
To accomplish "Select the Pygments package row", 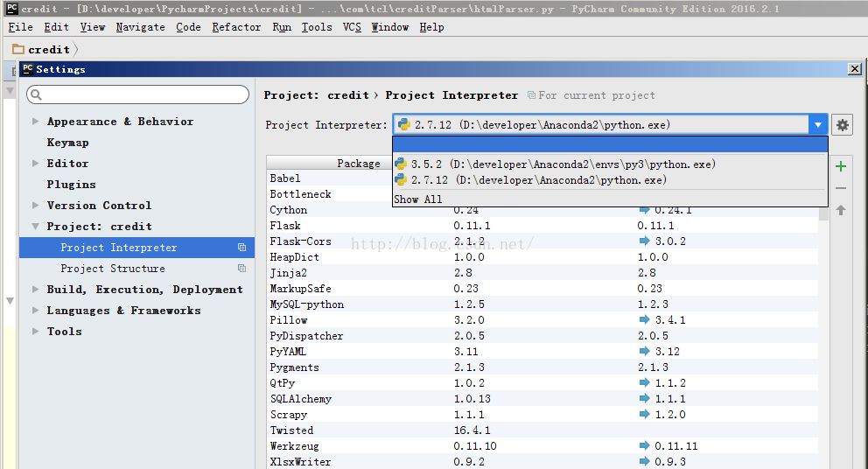I will tap(542, 367).
